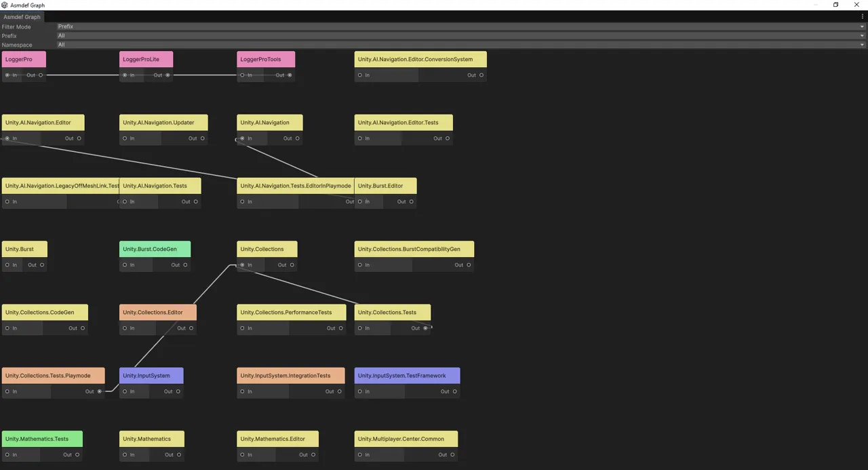This screenshot has width=868, height=470.
Task: Select the Unity.AI.Navigation.Editor.ConversionSystem node
Action: [420, 59]
